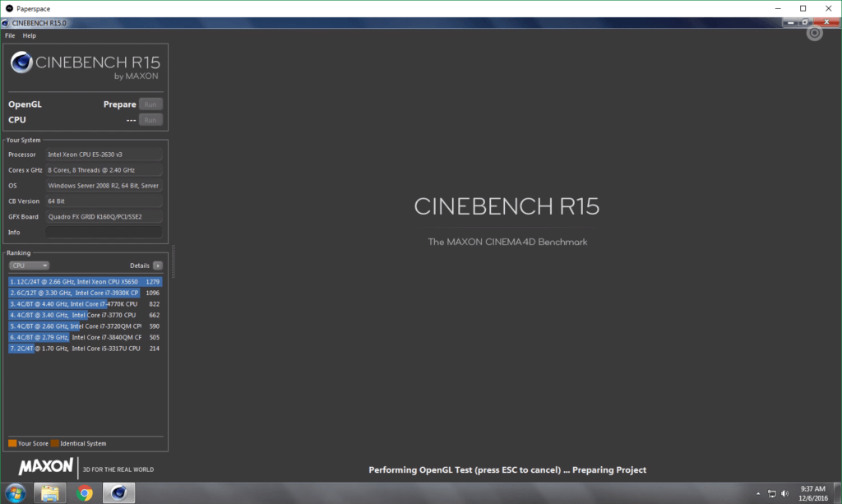
Task: Click the OS field Windows Server 2008 R2
Action: [x=104, y=186]
